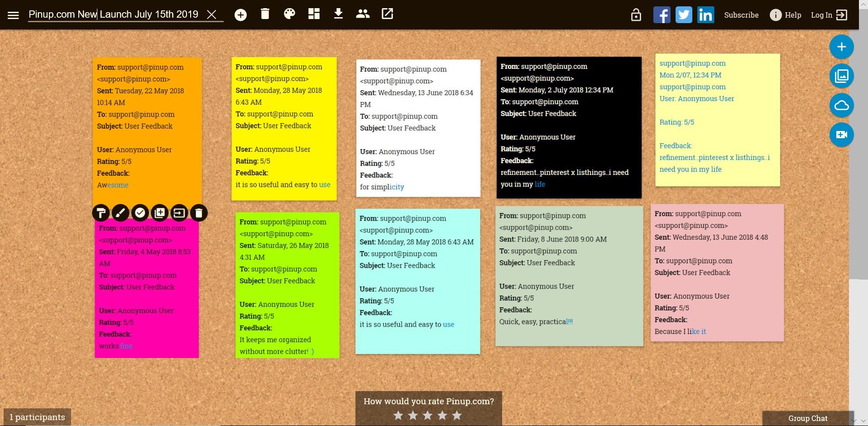
Task: Click 'Sent: Wednesday, 13 June 2018 6:34' line
Action: pyautogui.click(x=417, y=93)
